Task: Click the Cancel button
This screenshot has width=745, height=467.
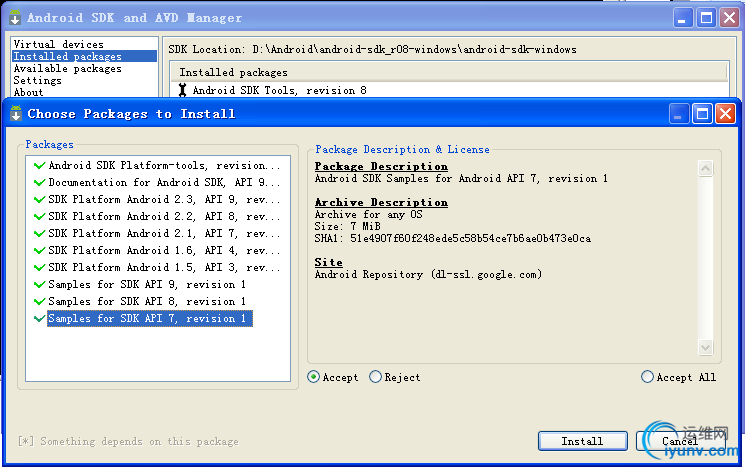Action: coord(680,441)
